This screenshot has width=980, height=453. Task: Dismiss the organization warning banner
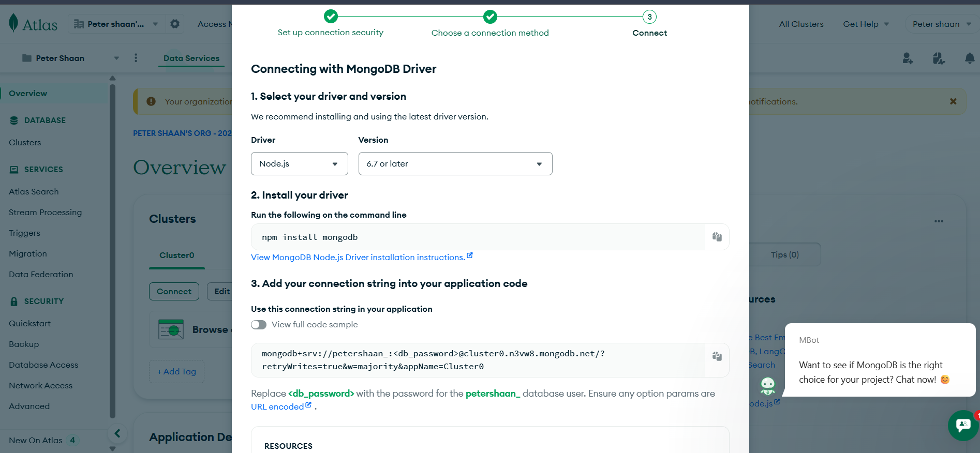(953, 101)
